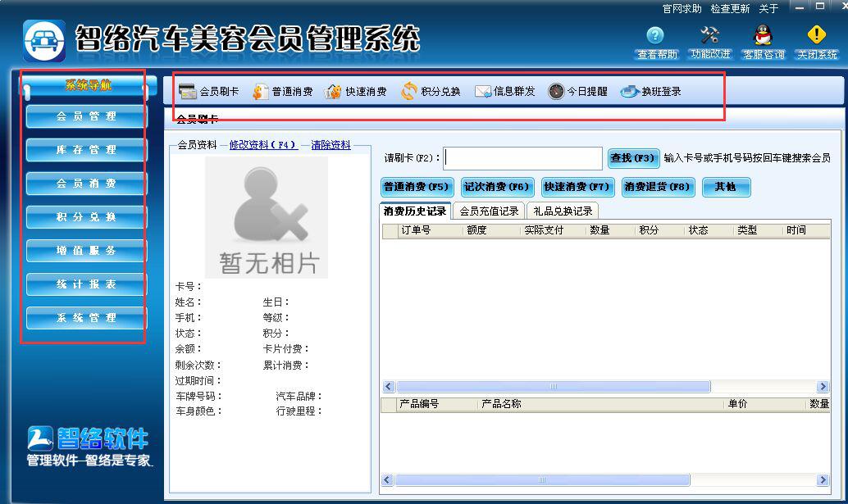Open 客服咨询 penguin icon
The width and height of the screenshot is (848, 504).
coord(763,35)
